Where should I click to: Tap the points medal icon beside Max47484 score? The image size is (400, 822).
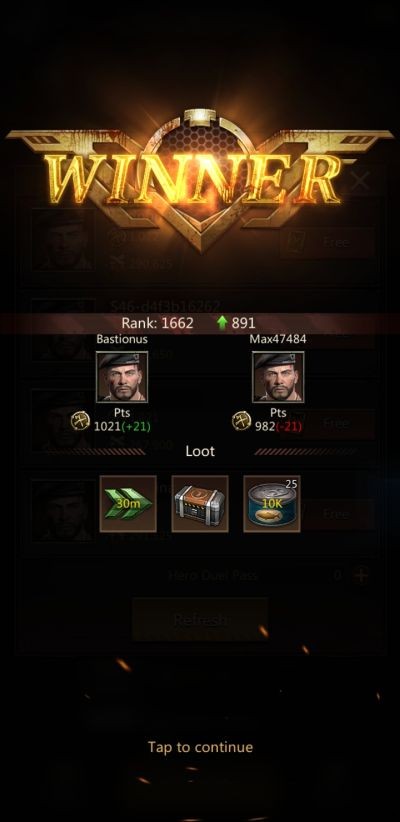[x=242, y=420]
